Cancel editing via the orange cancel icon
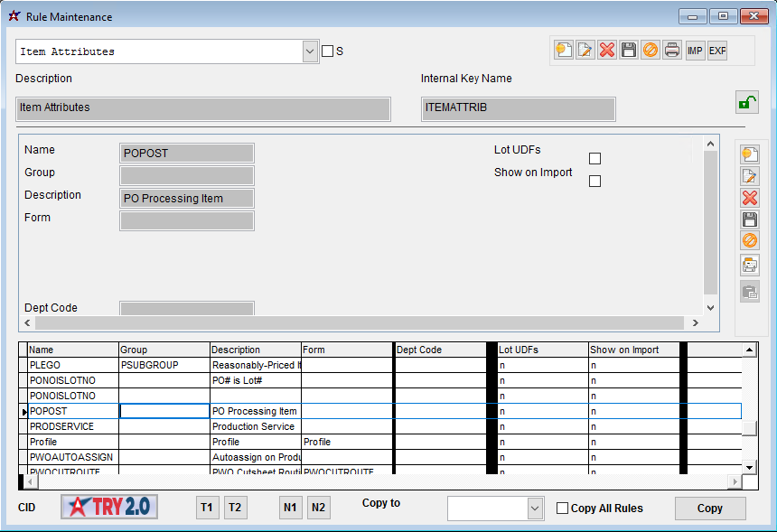This screenshot has width=777, height=532. point(651,50)
